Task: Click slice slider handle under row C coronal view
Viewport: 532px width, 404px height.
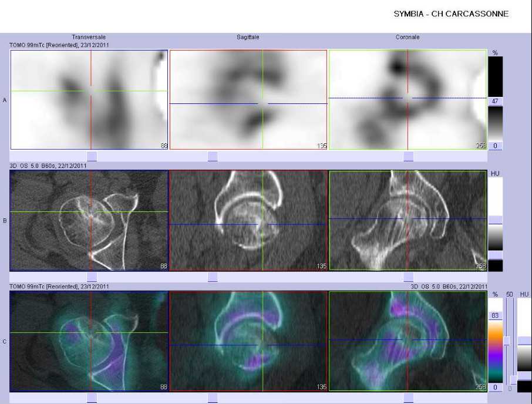Action: pos(409,398)
